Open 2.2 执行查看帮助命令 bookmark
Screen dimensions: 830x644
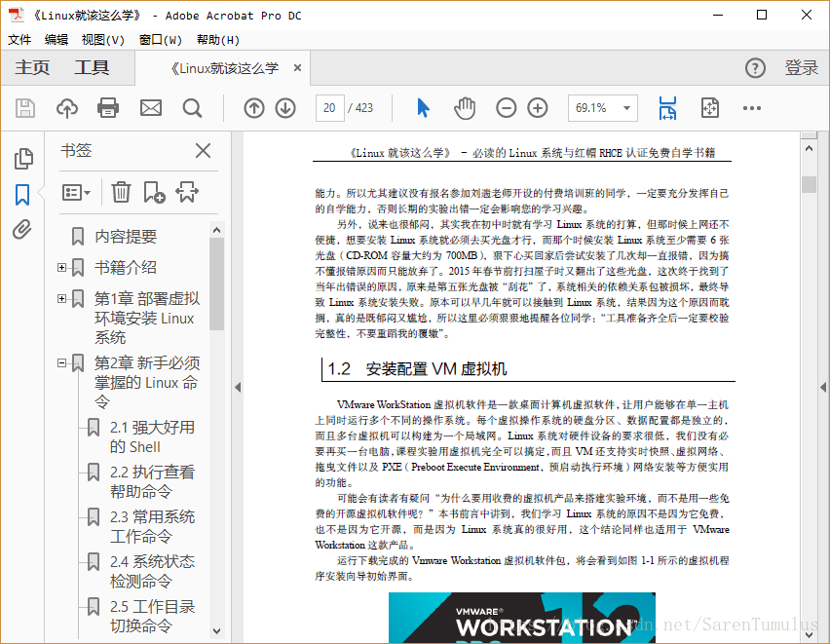[x=152, y=481]
